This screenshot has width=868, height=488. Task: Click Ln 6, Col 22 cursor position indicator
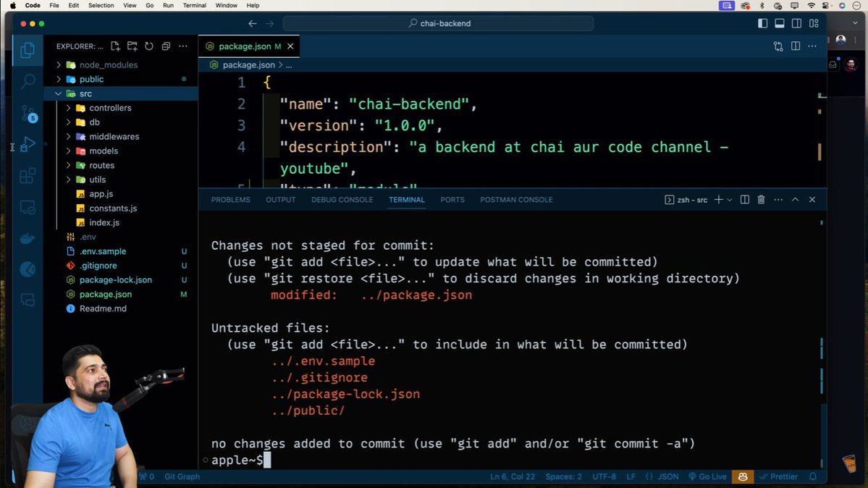click(513, 476)
